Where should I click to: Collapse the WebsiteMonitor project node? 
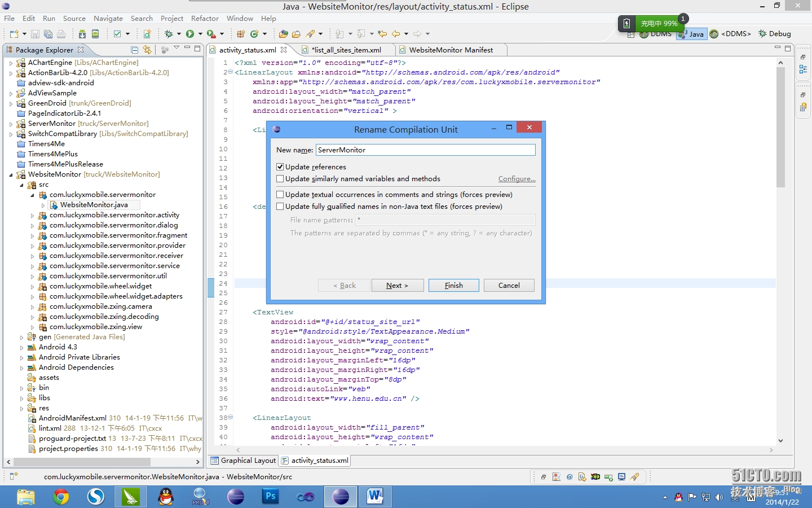pyautogui.click(x=11, y=174)
